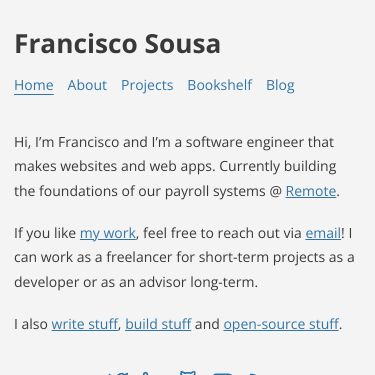This screenshot has height=375, width=375.
Task: Click the words "software engineer" in the intro
Action: (245, 143)
